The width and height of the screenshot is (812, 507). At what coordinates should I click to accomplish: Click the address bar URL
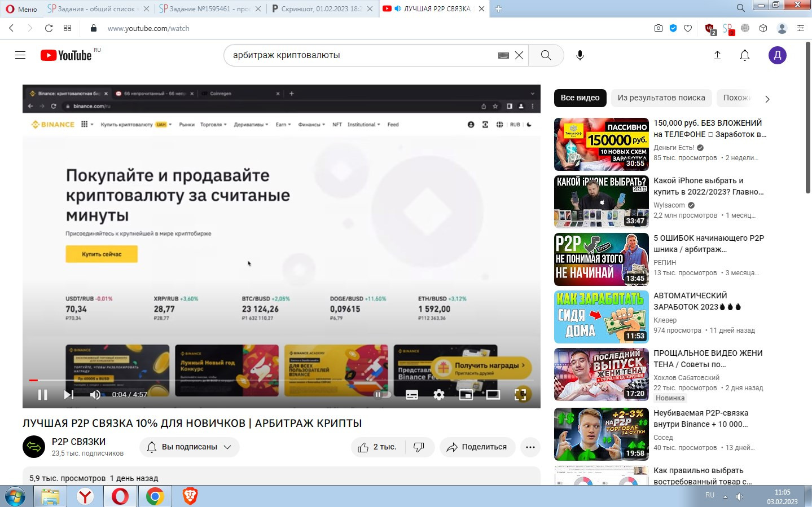pyautogui.click(x=148, y=28)
